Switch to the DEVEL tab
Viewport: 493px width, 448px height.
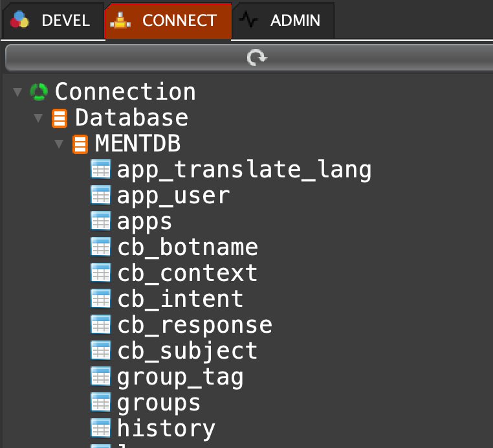[51, 21]
